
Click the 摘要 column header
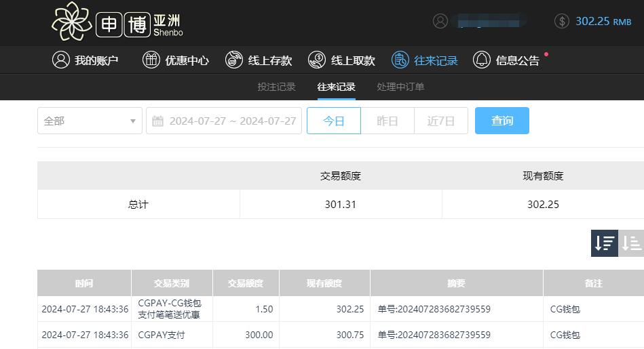pos(456,283)
